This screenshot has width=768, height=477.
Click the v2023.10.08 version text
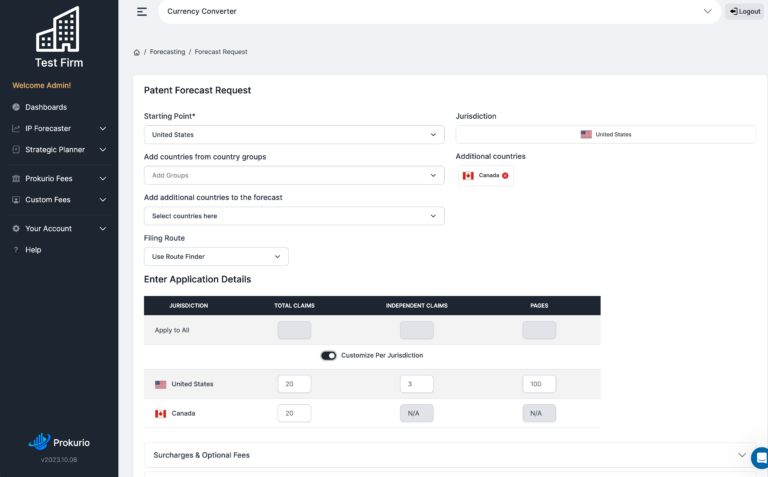59,460
